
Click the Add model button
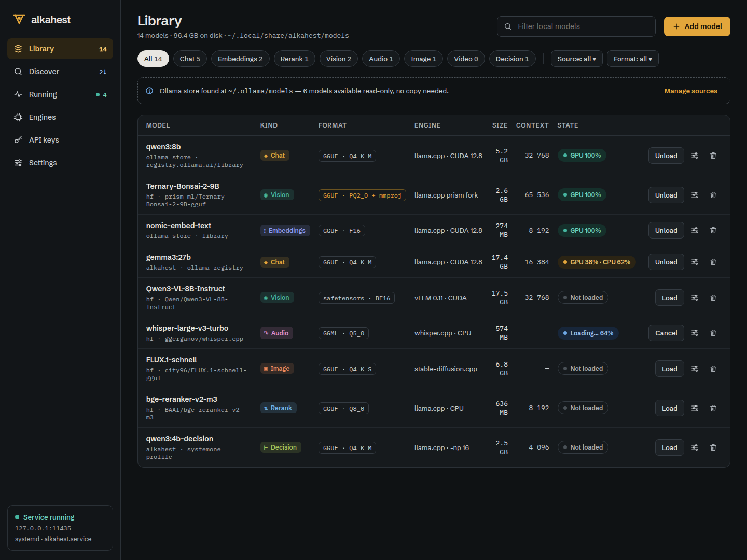point(697,26)
